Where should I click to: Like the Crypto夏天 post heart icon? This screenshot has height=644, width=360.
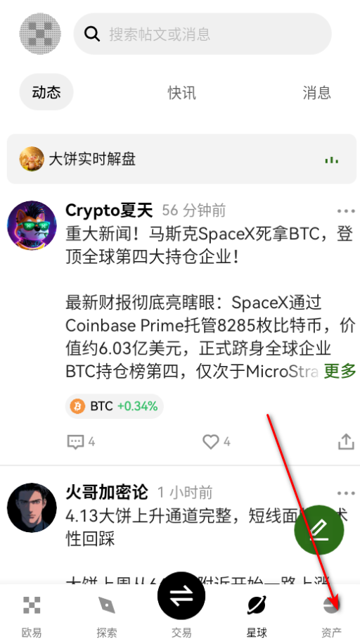point(210,442)
